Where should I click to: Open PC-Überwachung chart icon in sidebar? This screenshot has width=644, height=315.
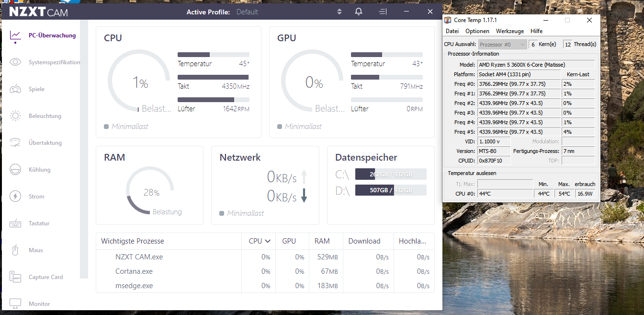click(x=15, y=35)
